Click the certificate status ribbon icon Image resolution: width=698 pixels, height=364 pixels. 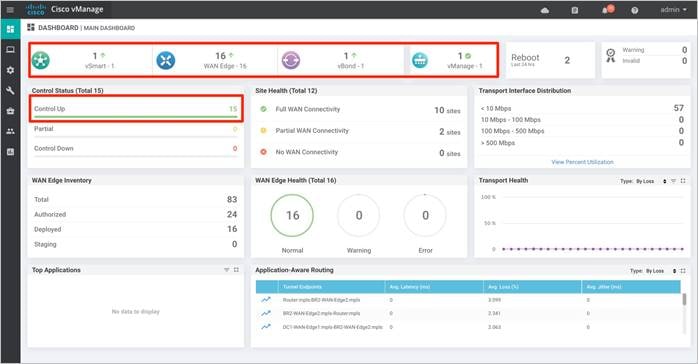point(611,56)
